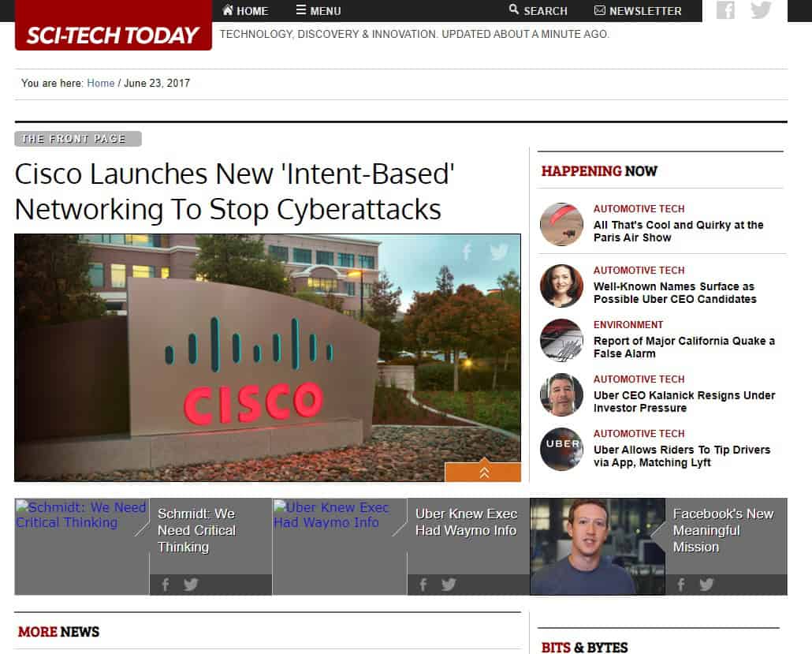Open the Uber CEO Kalanick Resigns article

pos(684,402)
